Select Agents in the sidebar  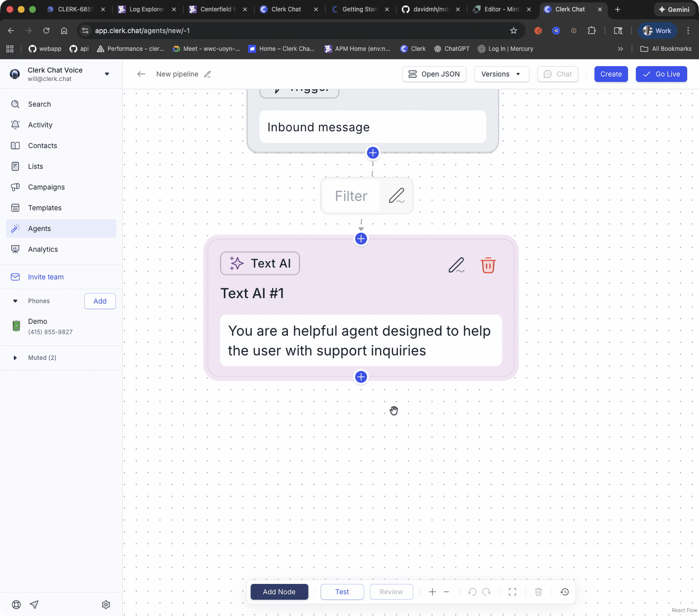pyautogui.click(x=61, y=228)
